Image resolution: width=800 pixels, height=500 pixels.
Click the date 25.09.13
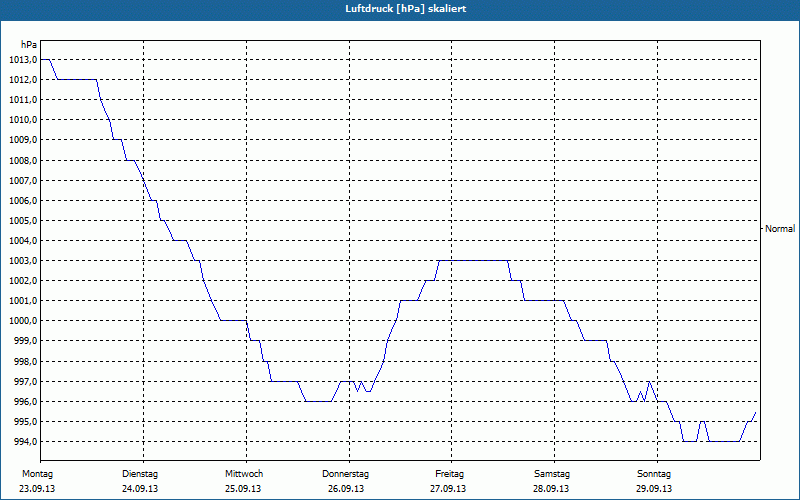(x=243, y=489)
